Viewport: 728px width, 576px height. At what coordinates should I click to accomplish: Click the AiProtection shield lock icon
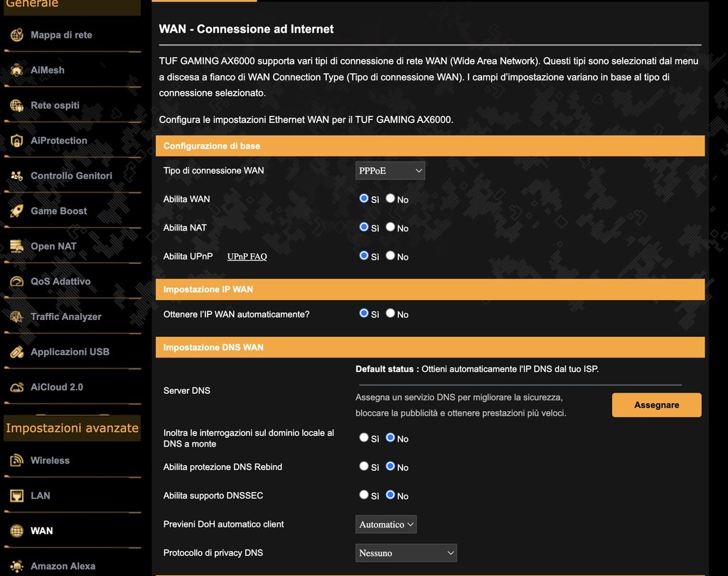pos(17,141)
